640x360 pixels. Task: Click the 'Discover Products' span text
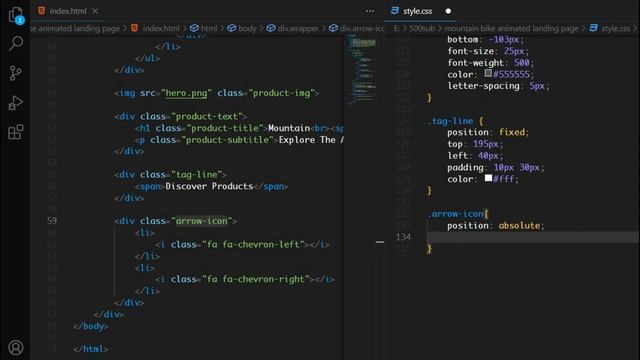pyautogui.click(x=209, y=186)
